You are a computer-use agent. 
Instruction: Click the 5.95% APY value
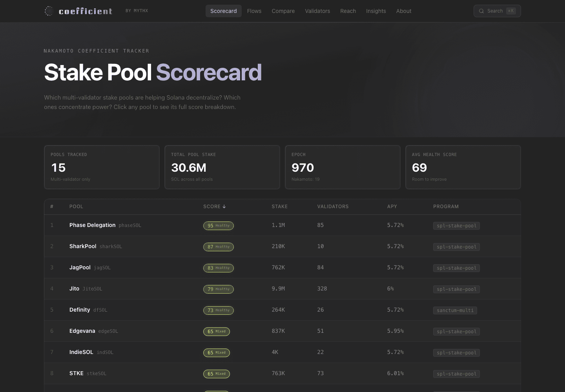(395, 331)
